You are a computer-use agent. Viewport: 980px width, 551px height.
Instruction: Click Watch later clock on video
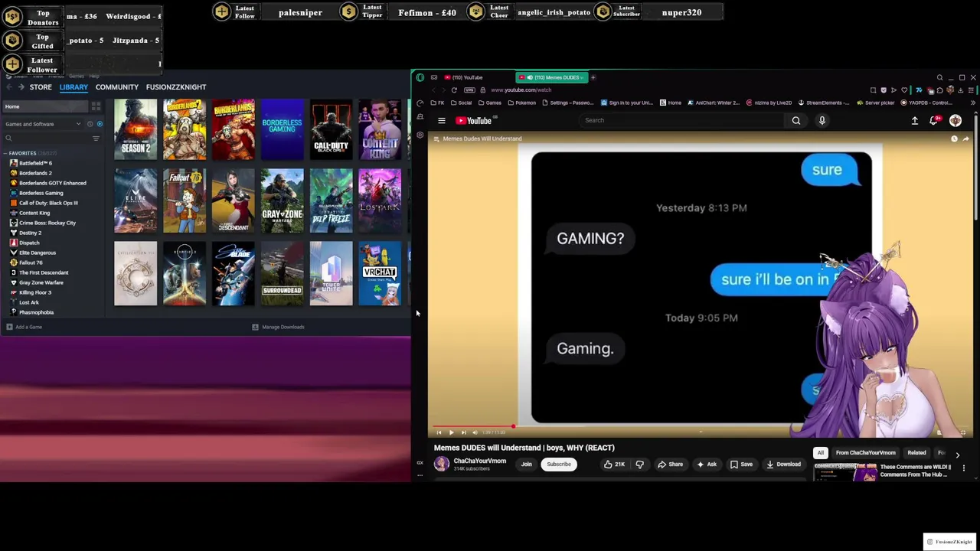point(954,139)
